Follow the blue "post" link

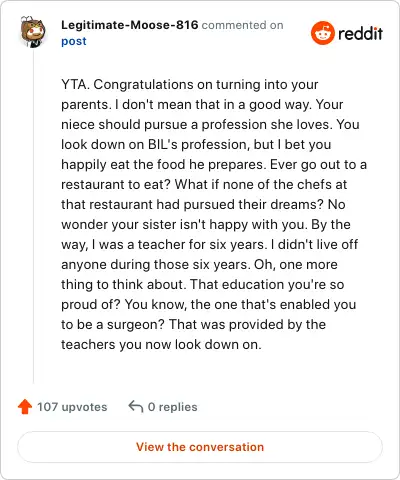(x=74, y=41)
